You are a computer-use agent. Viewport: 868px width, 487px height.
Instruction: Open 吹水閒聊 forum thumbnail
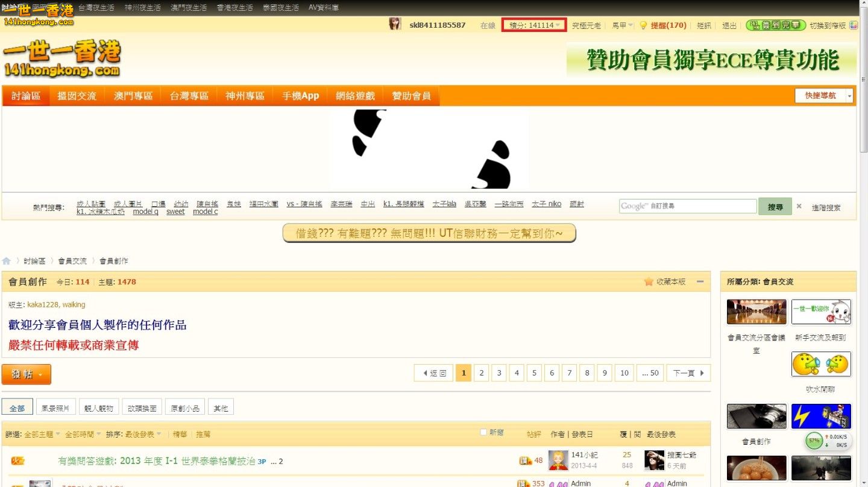click(x=821, y=364)
